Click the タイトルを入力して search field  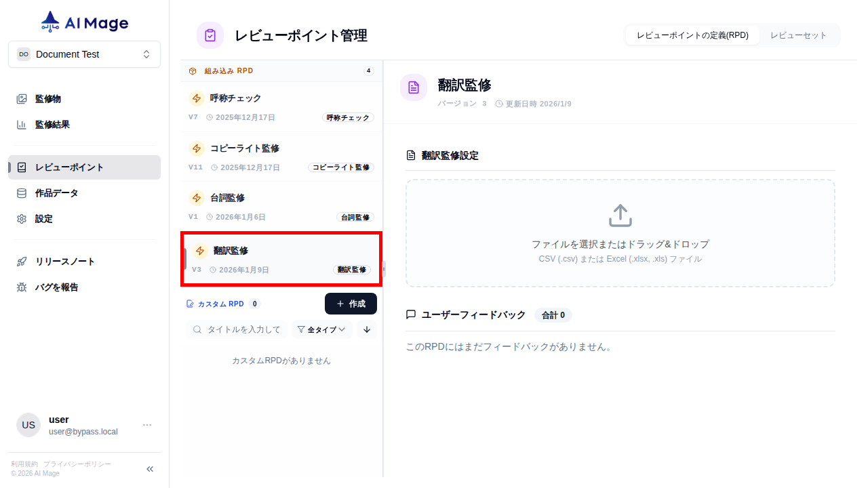[241, 329]
